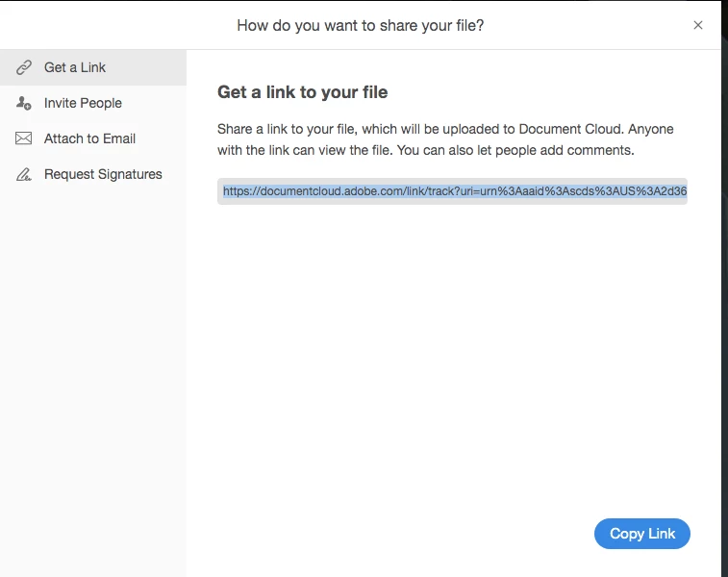
Task: Open the Attach to Email option
Action: pos(93,138)
